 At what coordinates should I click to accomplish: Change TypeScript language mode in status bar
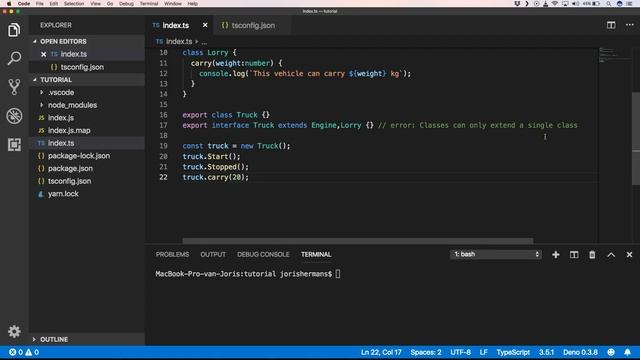(x=513, y=352)
